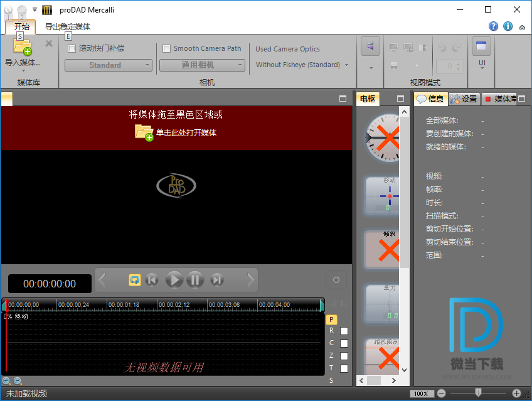Open the Standard dropdown
Screen dimensions: 532x401
click(109, 65)
